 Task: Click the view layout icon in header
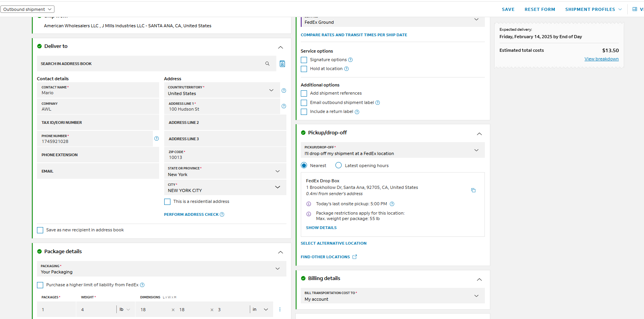[635, 9]
